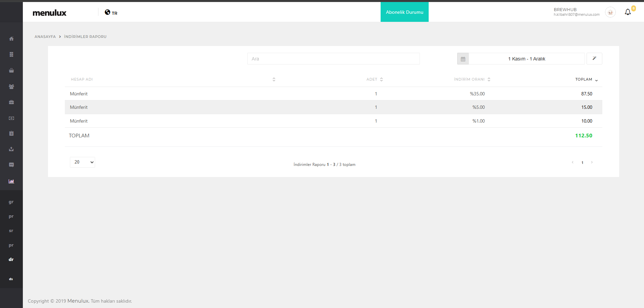Select the money bill icon in sidebar
This screenshot has width=644, height=308.
tap(11, 118)
